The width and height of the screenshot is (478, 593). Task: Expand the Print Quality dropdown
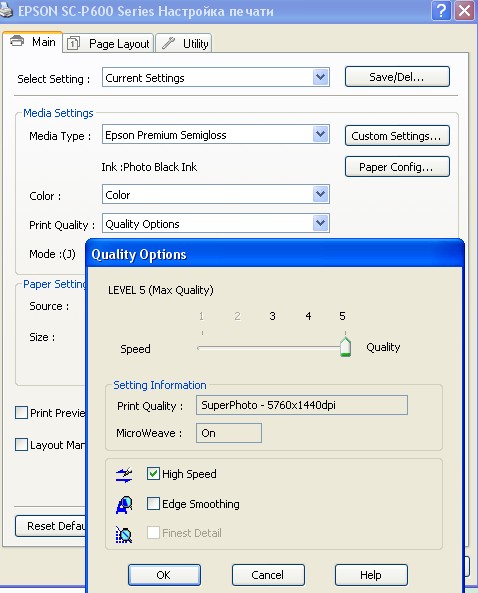coord(321,223)
